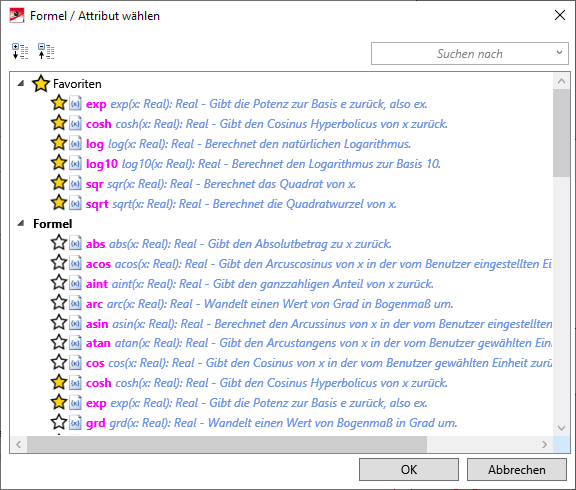Click the empty star beside grd
The width and height of the screenshot is (576, 490).
(59, 422)
